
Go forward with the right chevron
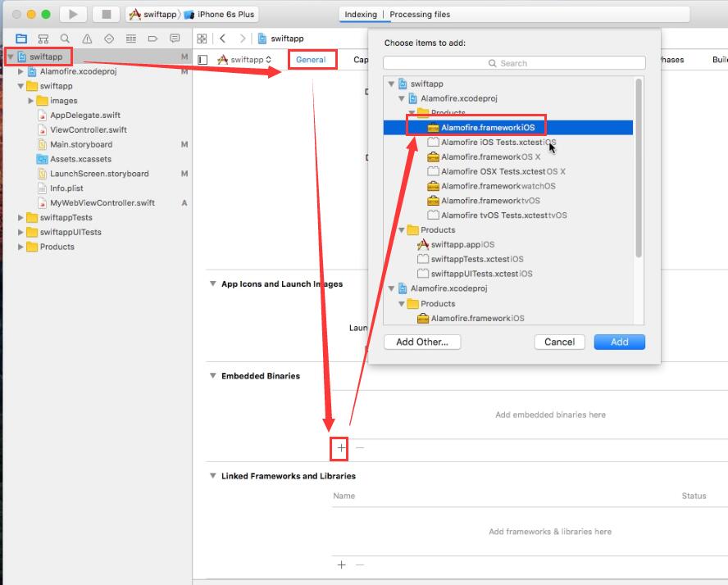(243, 39)
